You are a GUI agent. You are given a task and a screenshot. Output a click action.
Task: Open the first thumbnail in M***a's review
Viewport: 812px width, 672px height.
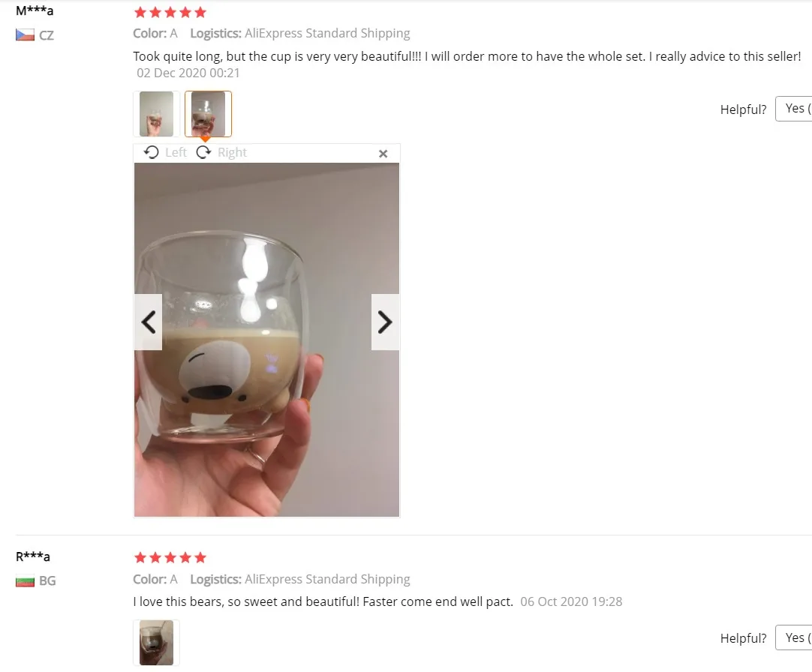[x=156, y=114]
